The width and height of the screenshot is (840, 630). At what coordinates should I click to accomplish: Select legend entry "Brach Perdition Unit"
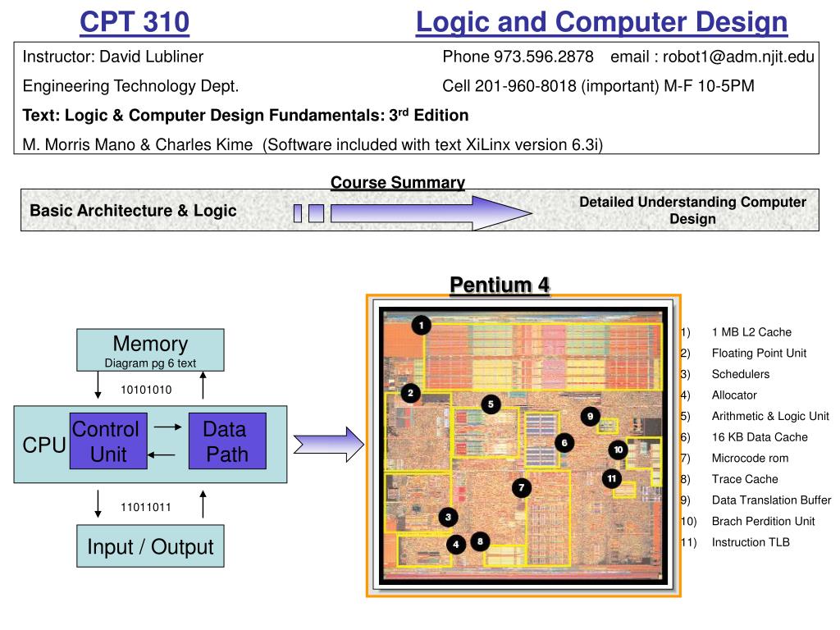point(764,521)
